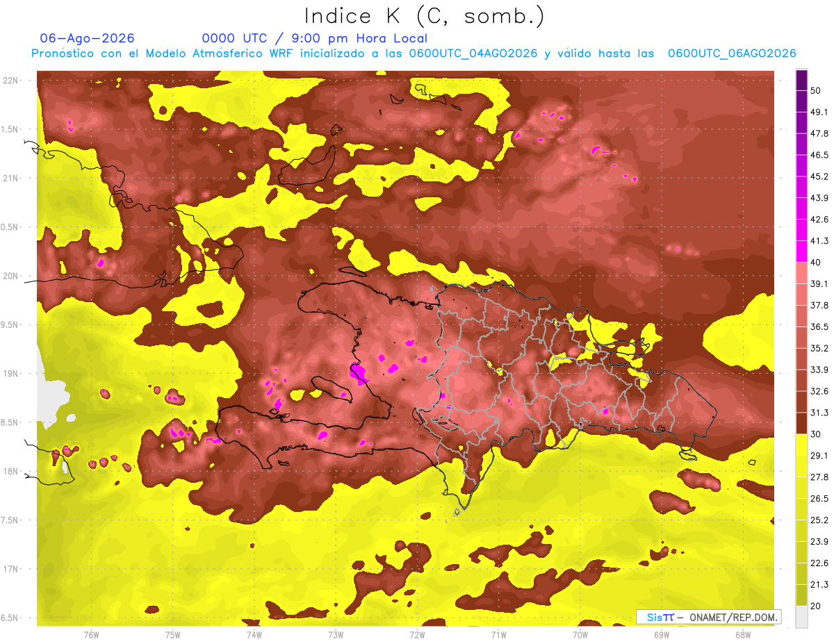This screenshot has height=644, width=834.
Task: Click the colorbar value 32.6
Action: click(819, 391)
